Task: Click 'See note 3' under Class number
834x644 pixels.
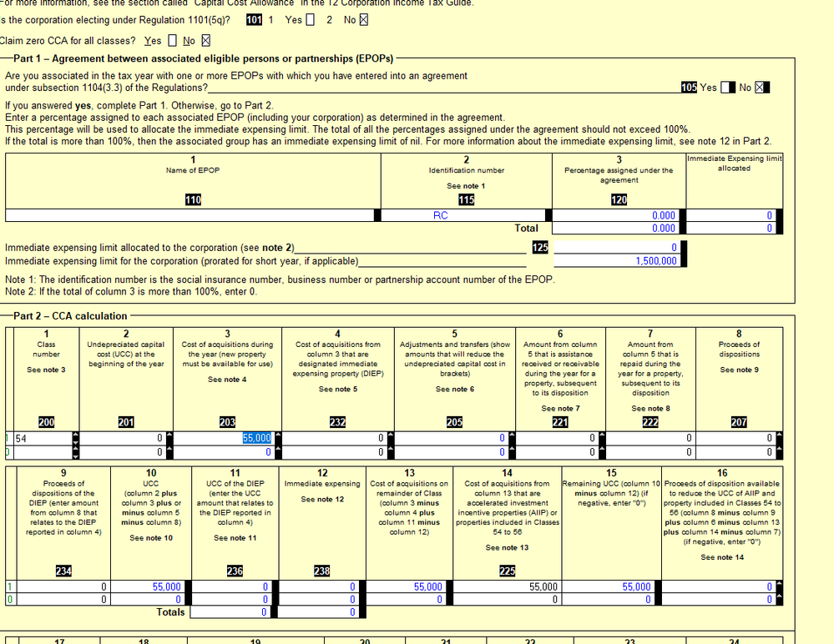Action: coord(46,370)
